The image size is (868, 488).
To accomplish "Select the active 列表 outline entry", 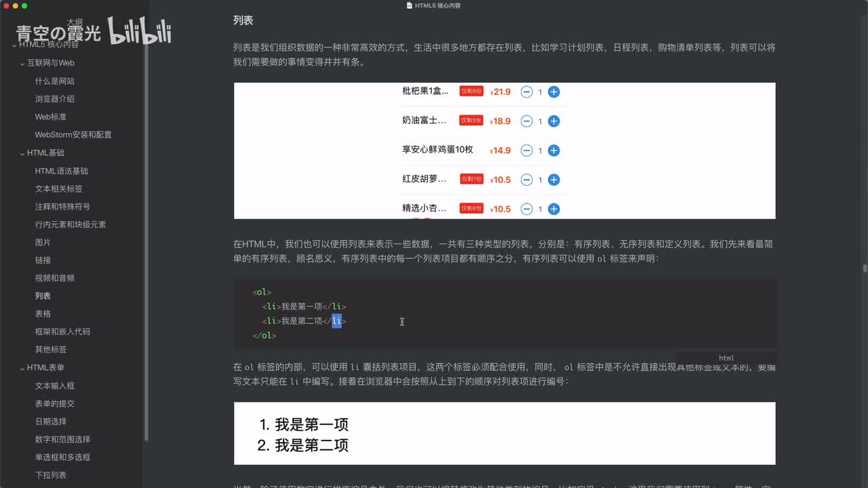I will click(43, 296).
